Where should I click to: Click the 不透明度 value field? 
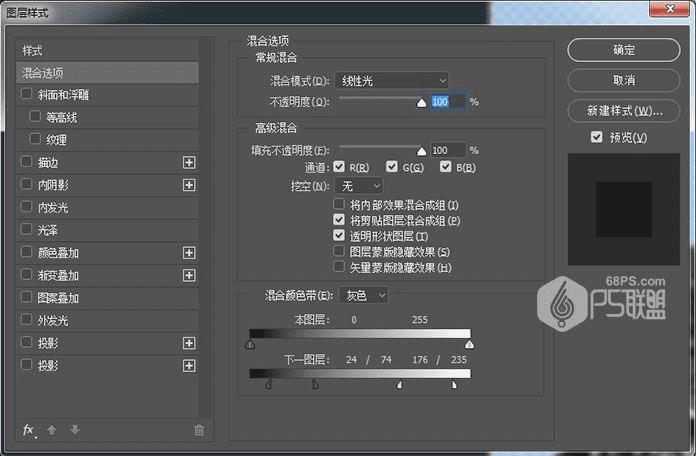pyautogui.click(x=448, y=102)
